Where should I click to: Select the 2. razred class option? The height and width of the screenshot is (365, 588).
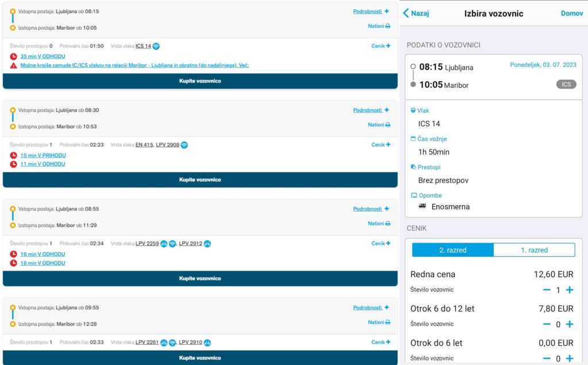point(452,250)
